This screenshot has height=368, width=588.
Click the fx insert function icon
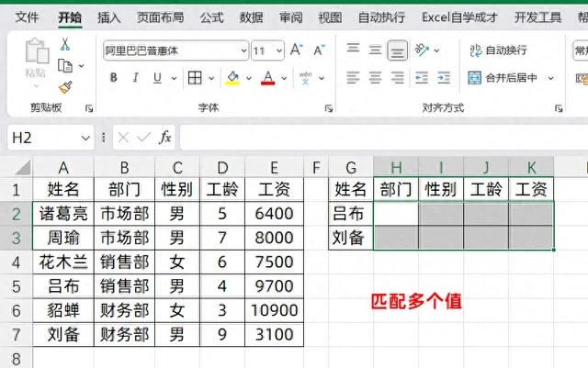pyautogui.click(x=165, y=138)
